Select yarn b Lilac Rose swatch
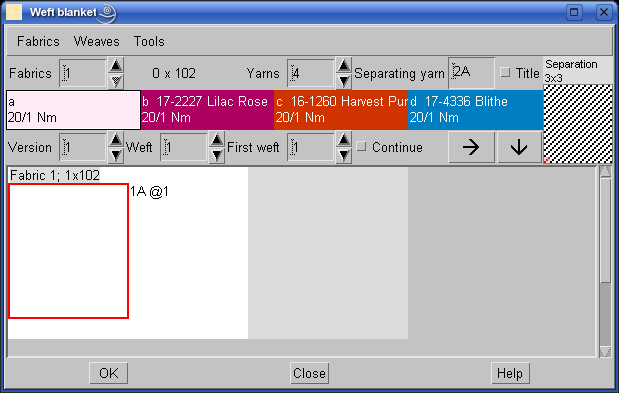Screen dimensions: 619x393 pyautogui.click(x=207, y=110)
